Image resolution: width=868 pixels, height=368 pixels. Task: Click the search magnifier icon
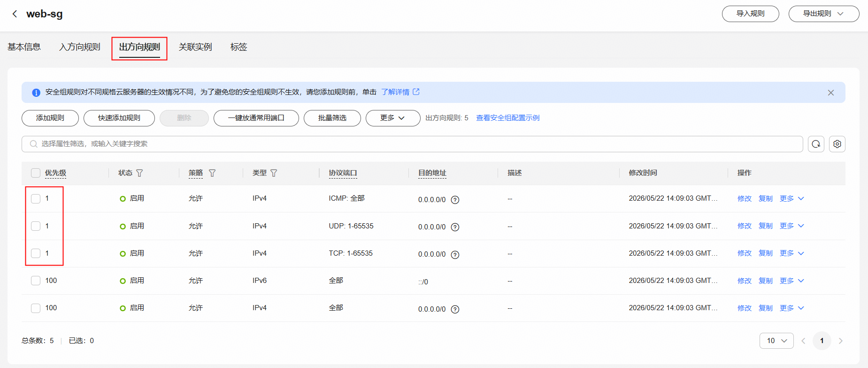pyautogui.click(x=33, y=144)
